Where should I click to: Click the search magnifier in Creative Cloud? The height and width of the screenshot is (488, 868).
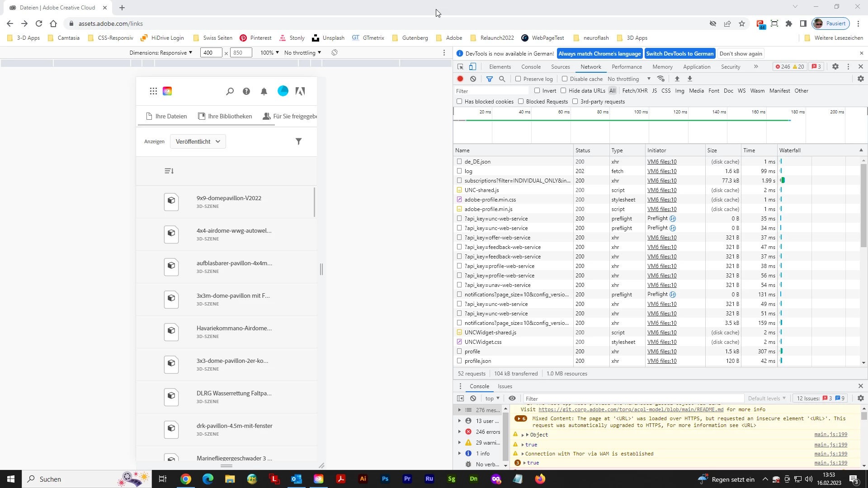pos(230,91)
